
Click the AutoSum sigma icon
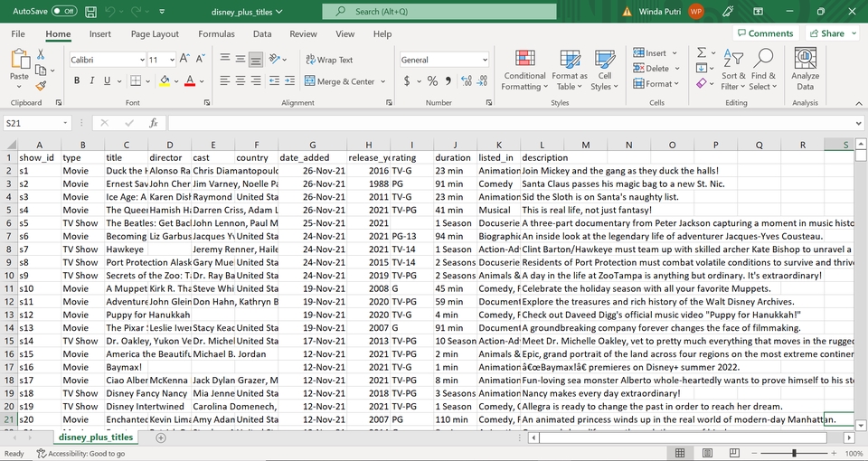[702, 52]
